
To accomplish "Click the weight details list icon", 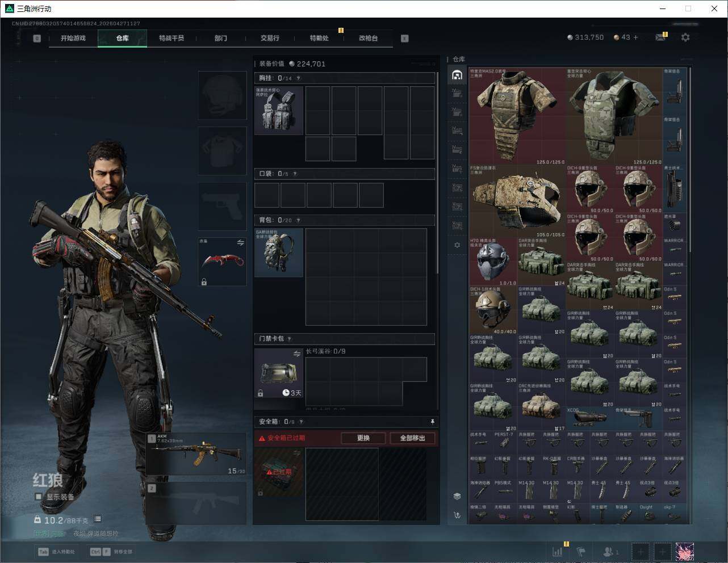I will tap(98, 519).
